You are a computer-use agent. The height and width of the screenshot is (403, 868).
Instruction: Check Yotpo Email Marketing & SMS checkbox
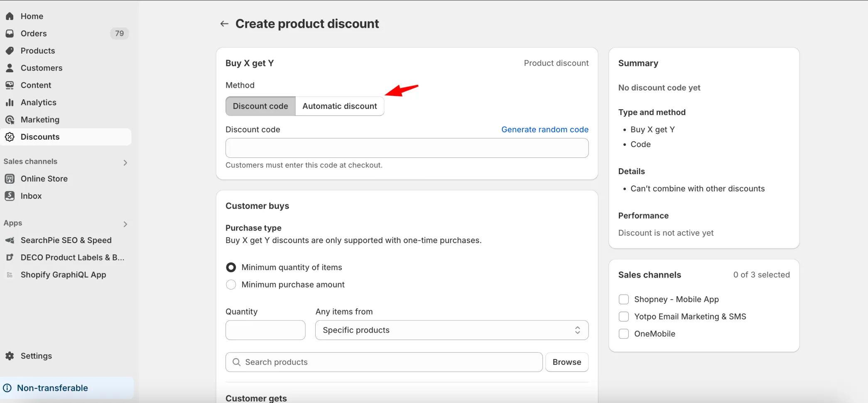[x=624, y=317]
